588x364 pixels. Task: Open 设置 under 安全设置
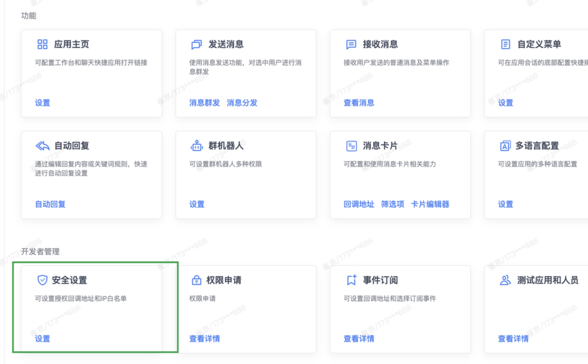(x=42, y=339)
